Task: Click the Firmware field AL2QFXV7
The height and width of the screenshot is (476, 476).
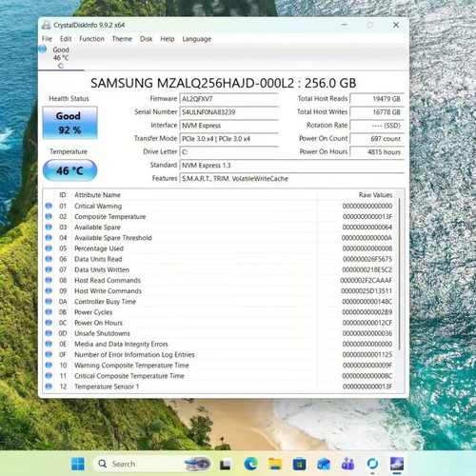Action: [x=228, y=99]
